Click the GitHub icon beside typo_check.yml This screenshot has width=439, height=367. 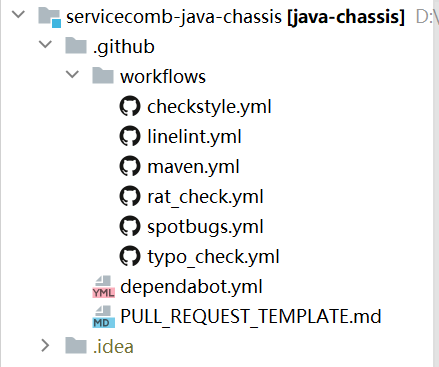click(130, 256)
